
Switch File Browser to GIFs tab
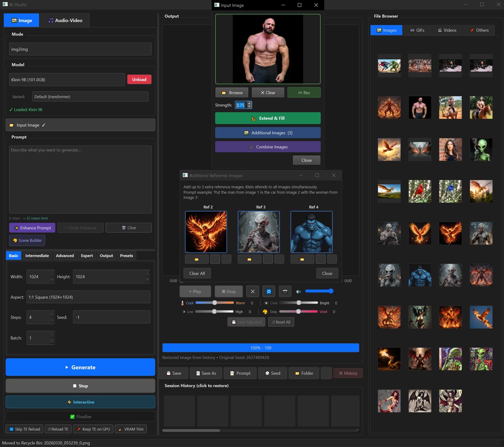(417, 30)
